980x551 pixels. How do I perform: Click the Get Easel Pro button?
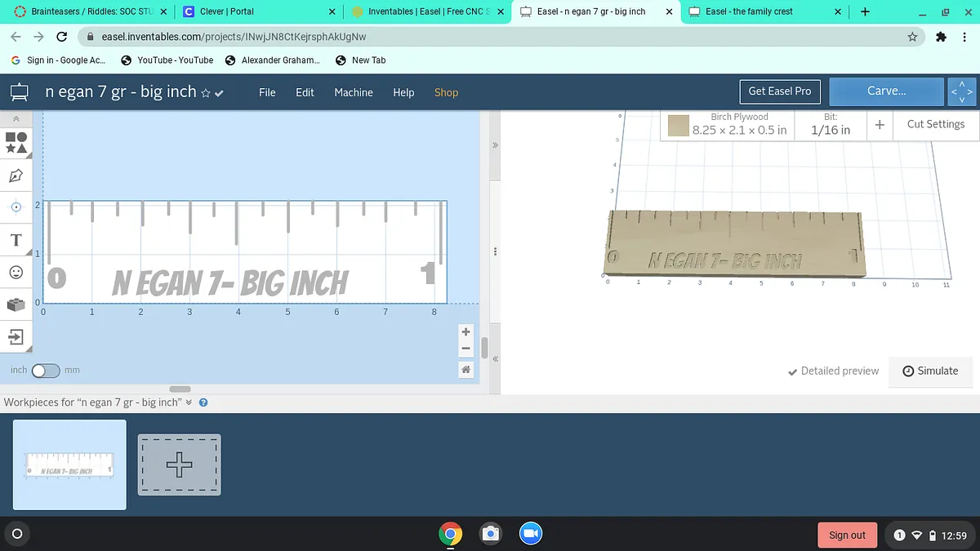pos(779,91)
